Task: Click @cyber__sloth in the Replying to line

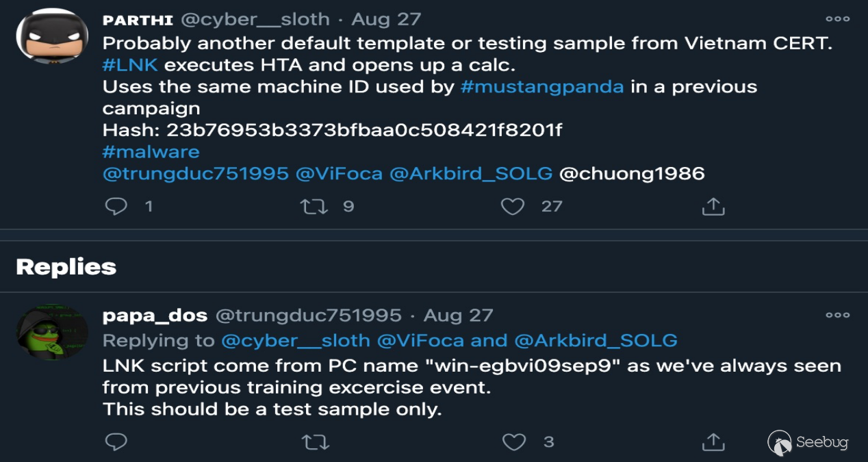Action: coord(296,340)
